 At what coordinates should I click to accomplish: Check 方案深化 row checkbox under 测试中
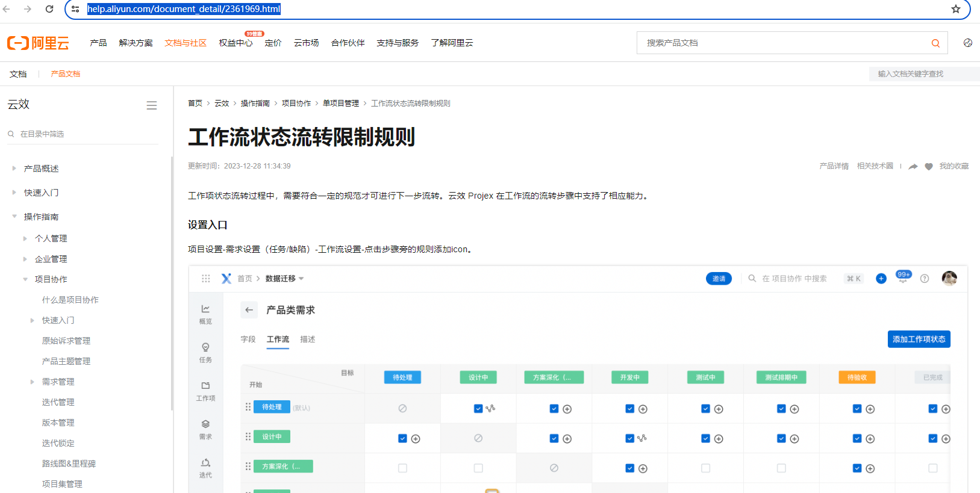coord(705,468)
